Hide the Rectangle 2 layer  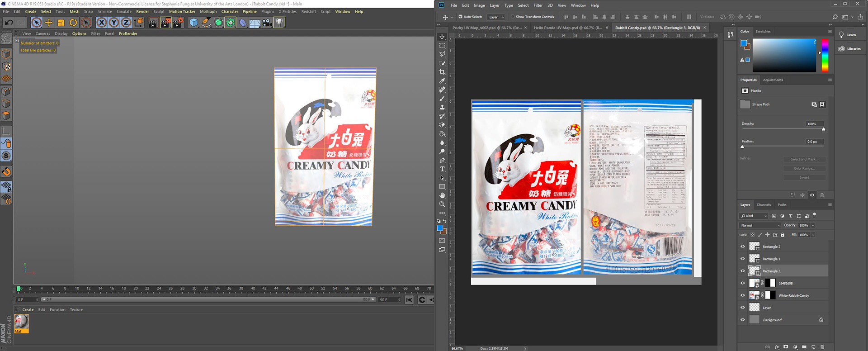point(742,247)
